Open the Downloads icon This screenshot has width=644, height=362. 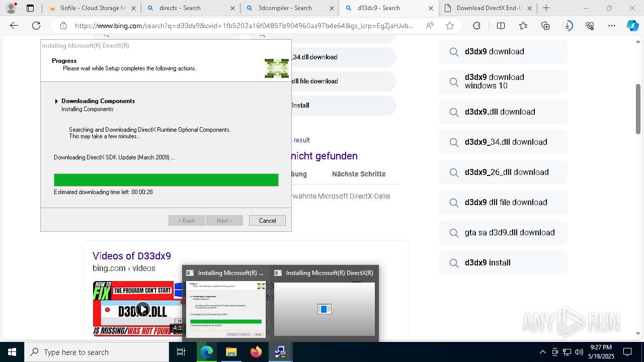[568, 26]
